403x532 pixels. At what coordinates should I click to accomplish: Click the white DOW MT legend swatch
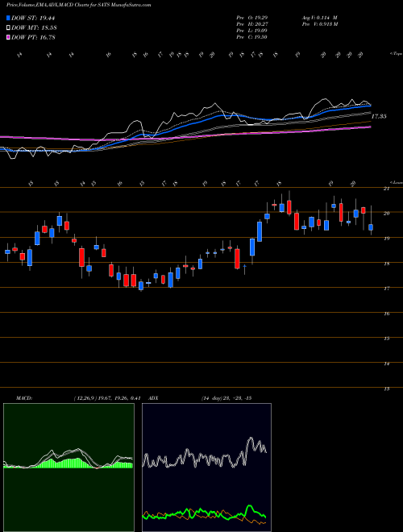pyautogui.click(x=8, y=27)
